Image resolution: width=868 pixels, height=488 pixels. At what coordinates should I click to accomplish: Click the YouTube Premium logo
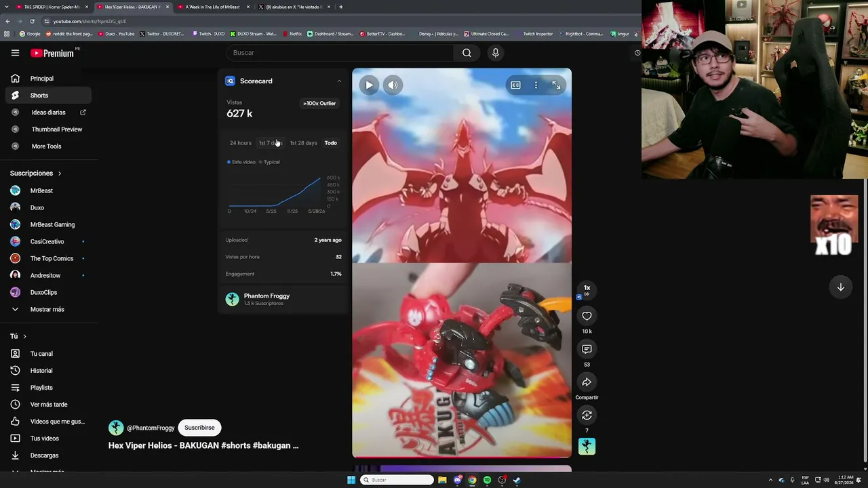point(53,53)
